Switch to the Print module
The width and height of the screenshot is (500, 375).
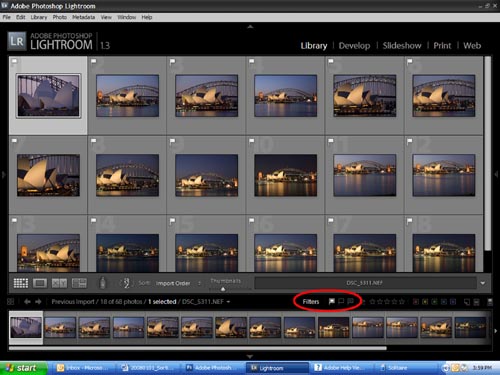pyautogui.click(x=442, y=46)
